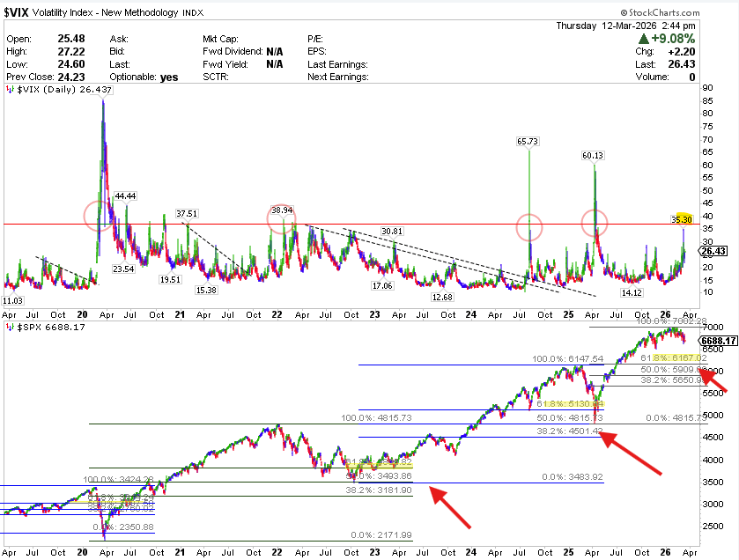The image size is (739, 560).
Task: Select the +9.08% change percentage
Action: (x=673, y=39)
